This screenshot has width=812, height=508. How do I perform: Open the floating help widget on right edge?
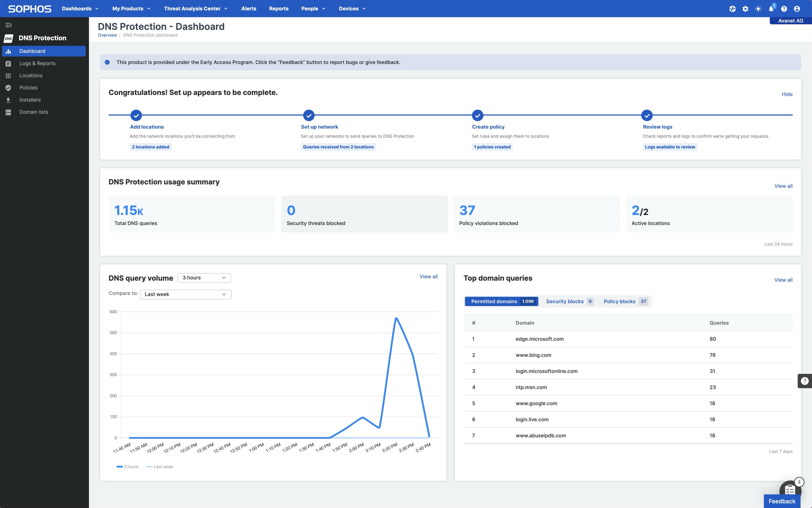(805, 381)
